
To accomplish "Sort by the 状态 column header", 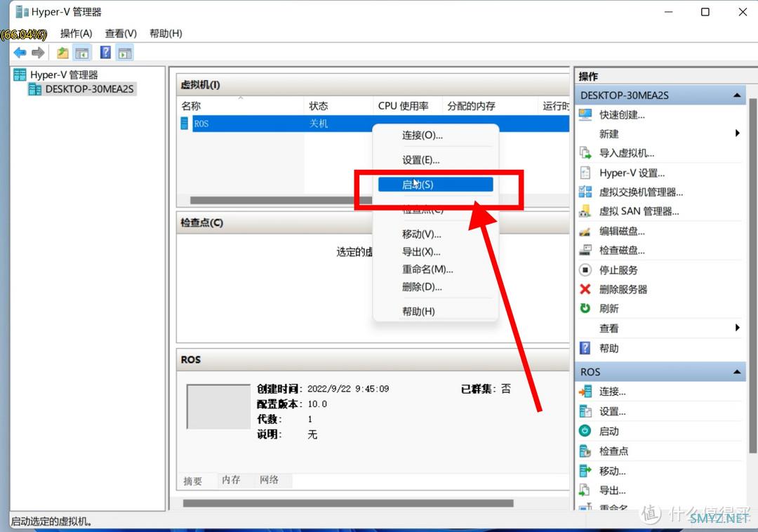I will (x=338, y=106).
